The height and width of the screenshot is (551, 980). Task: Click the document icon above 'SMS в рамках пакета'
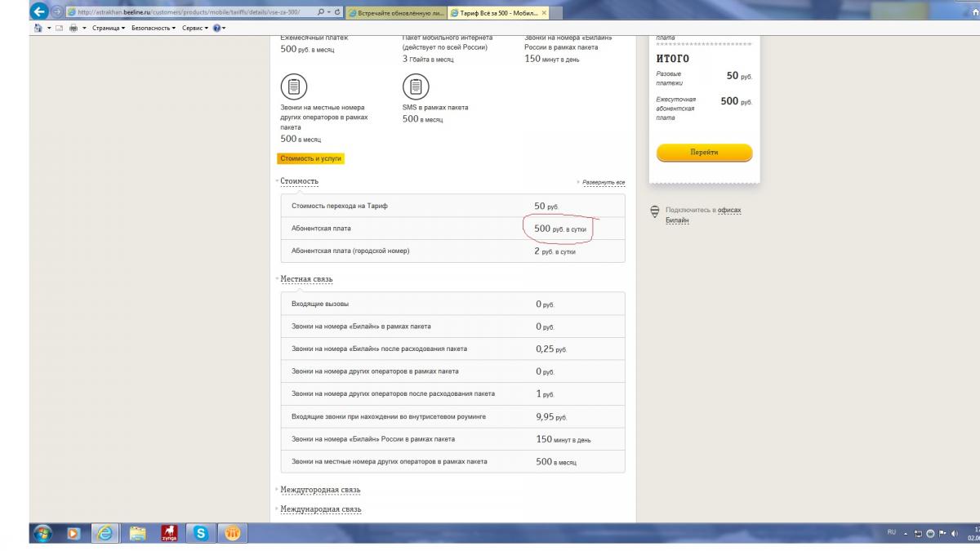(416, 87)
